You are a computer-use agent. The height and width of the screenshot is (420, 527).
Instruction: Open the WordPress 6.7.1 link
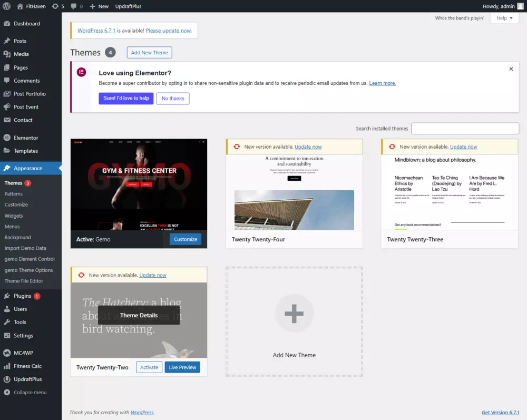click(x=96, y=31)
